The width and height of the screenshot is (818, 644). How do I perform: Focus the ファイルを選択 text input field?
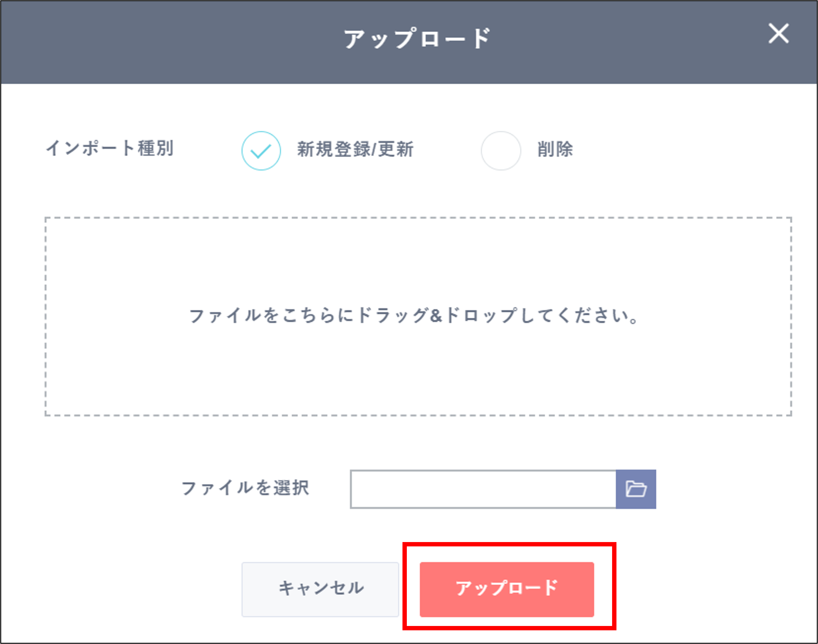click(x=483, y=489)
